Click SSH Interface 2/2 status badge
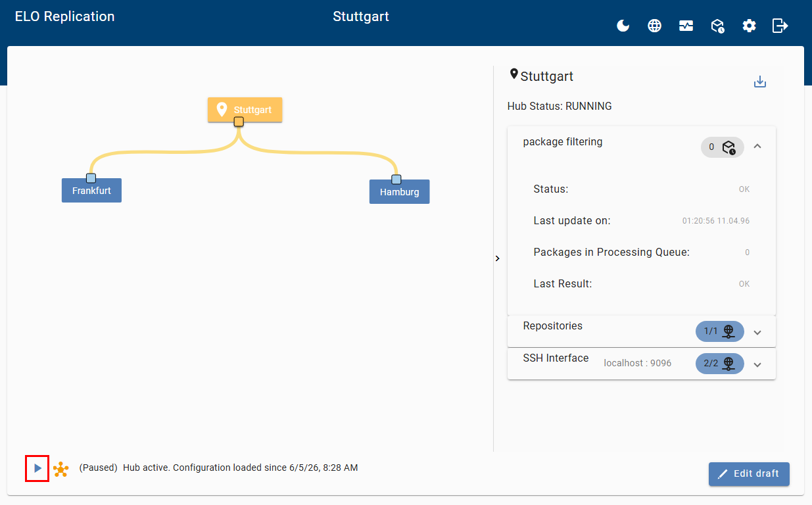 tap(720, 364)
